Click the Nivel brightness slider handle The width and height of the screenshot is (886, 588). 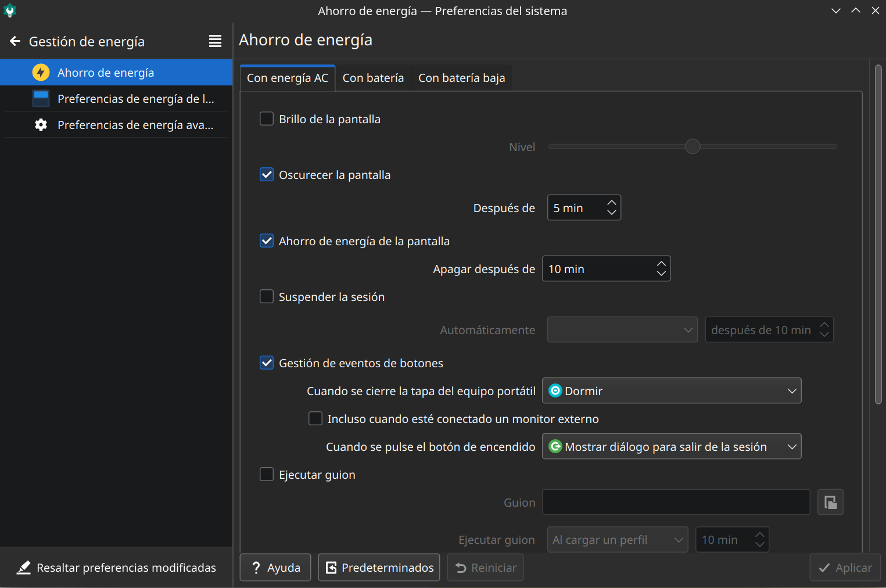pyautogui.click(x=693, y=146)
